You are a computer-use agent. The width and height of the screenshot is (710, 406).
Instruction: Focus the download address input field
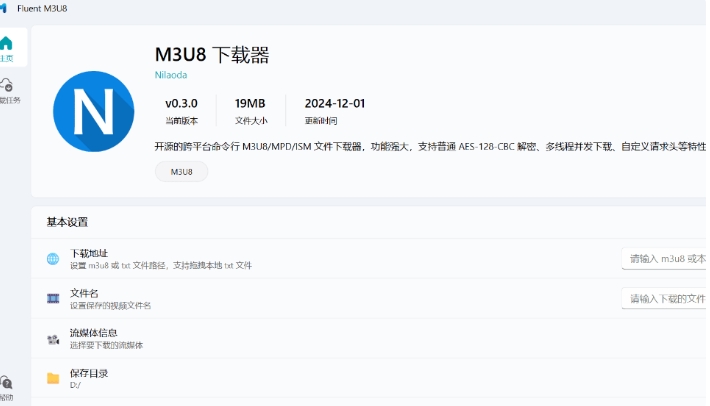tap(664, 258)
